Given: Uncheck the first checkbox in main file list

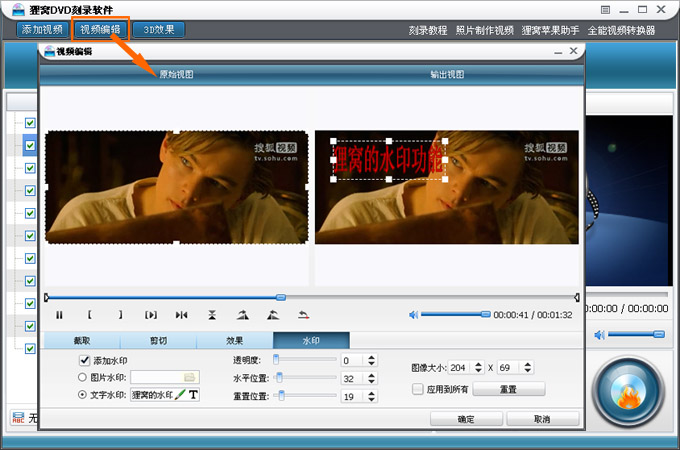Looking at the screenshot, I should point(30,123).
